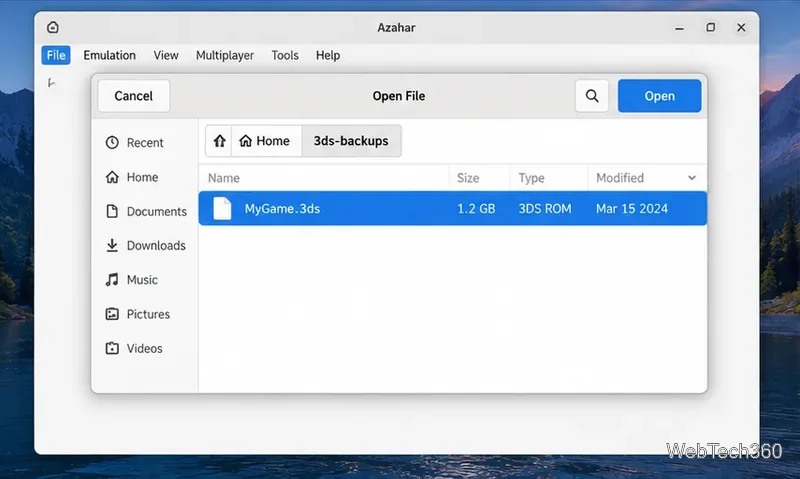The height and width of the screenshot is (479, 800).
Task: Click the MyGame.3ds file icon
Action: point(222,208)
